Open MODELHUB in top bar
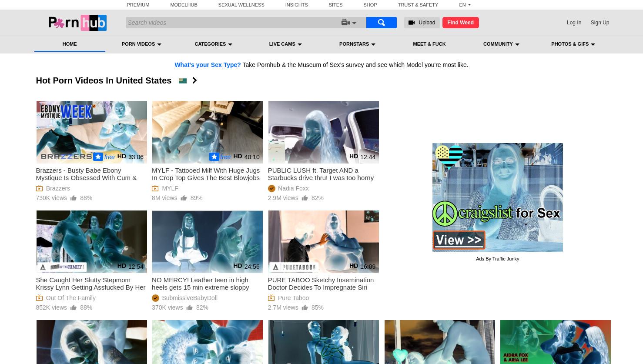 [x=184, y=5]
